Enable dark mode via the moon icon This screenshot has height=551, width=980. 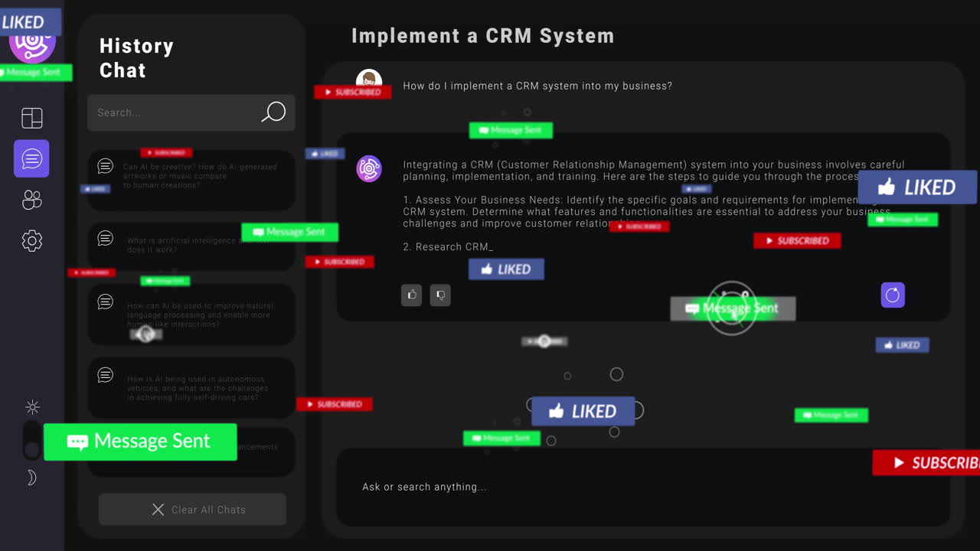[x=32, y=477]
